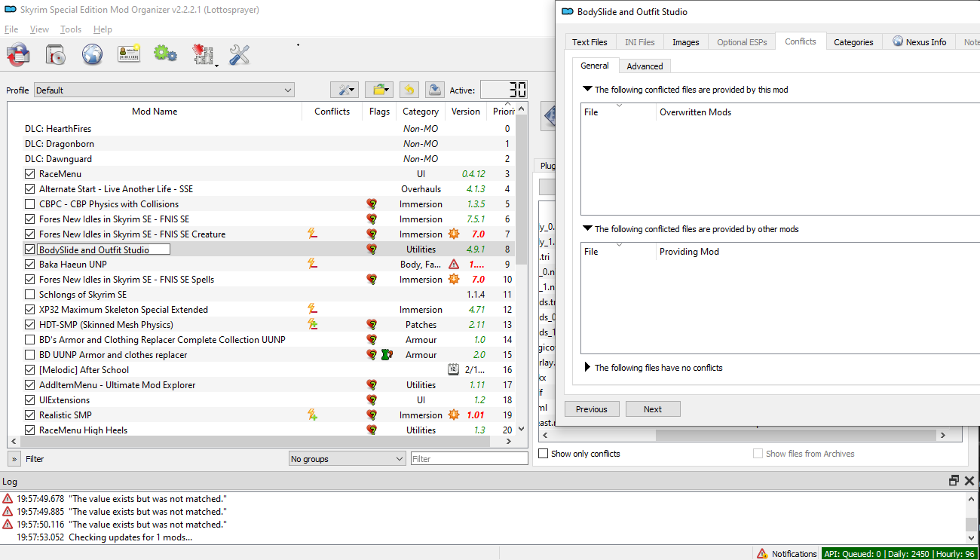This screenshot has width=980, height=560.
Task: Open the folder shortcuts dropdown button
Action: tap(379, 90)
